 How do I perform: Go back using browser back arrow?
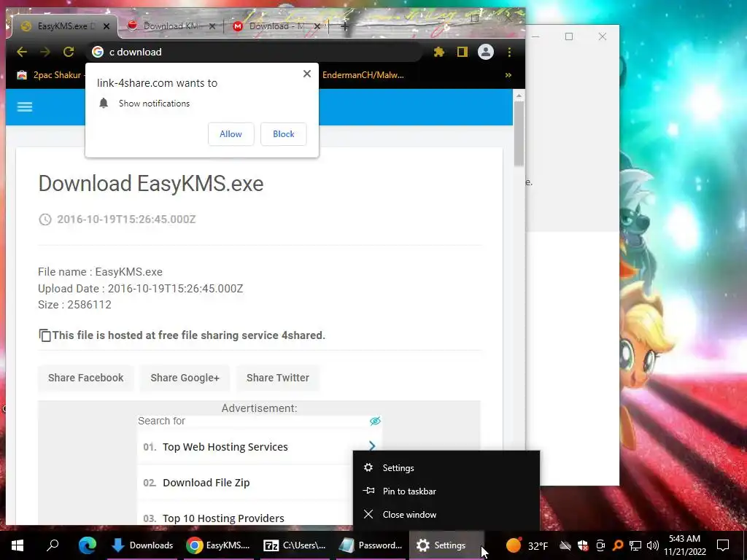click(22, 52)
